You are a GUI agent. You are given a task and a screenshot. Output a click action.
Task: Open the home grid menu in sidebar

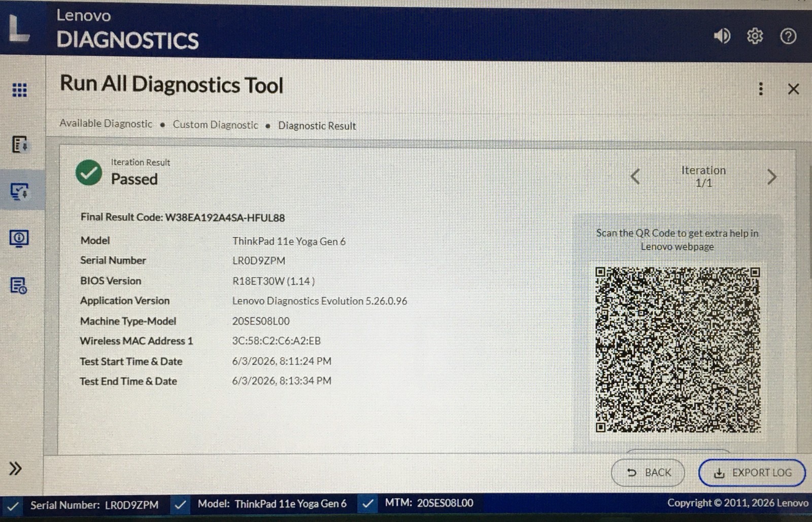coord(19,90)
